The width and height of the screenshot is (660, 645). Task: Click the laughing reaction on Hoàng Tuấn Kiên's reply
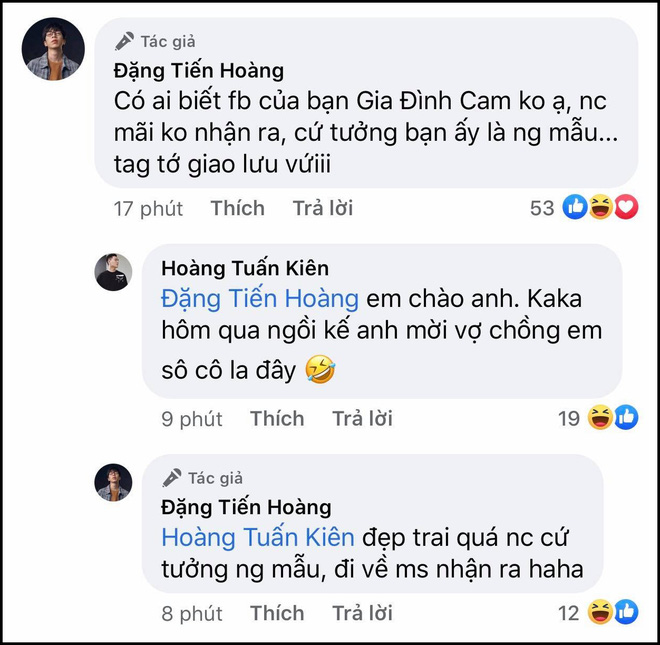tap(602, 417)
